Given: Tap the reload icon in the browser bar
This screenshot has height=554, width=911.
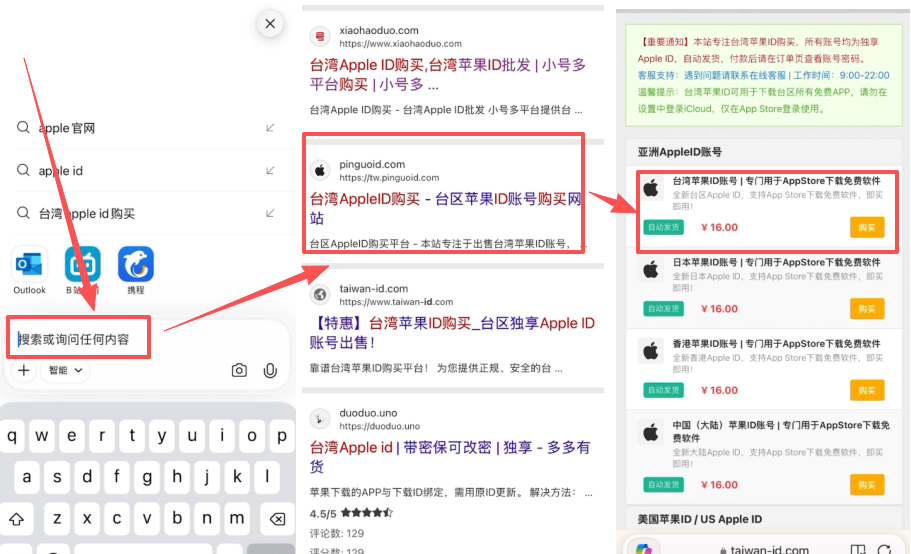Looking at the screenshot, I should (x=885, y=549).
